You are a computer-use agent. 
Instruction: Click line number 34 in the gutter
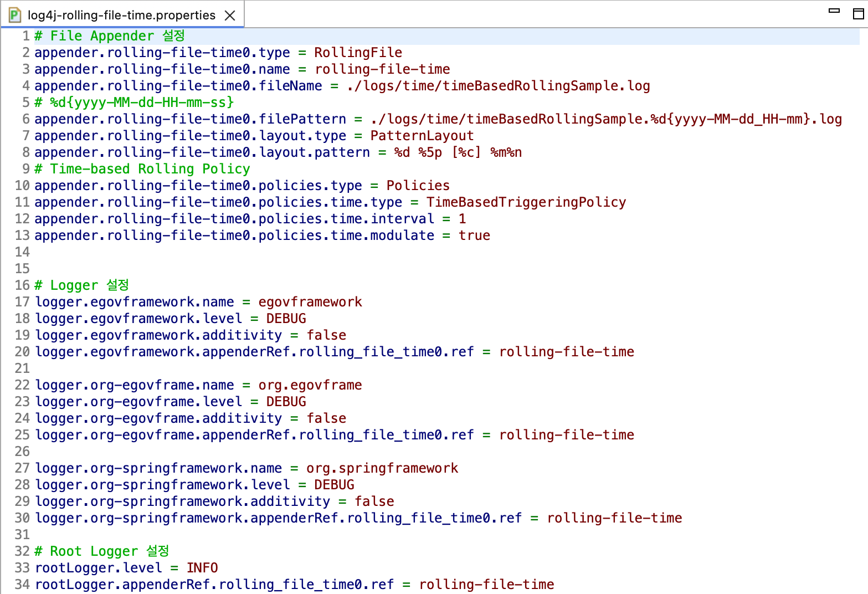tap(22, 585)
